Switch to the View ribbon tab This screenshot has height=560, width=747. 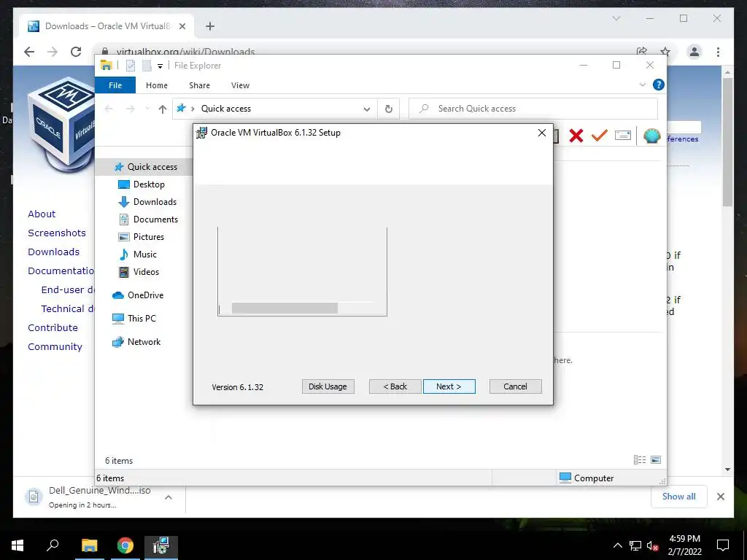coord(240,85)
